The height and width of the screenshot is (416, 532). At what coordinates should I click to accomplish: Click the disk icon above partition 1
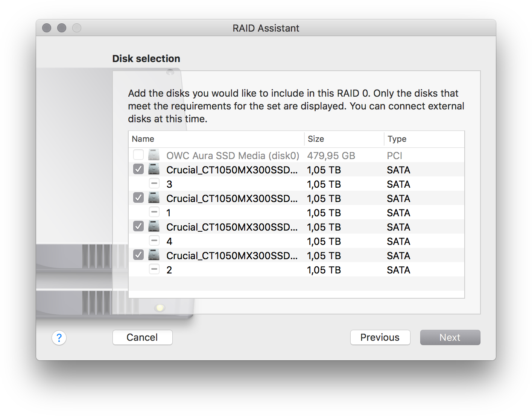tap(154, 198)
